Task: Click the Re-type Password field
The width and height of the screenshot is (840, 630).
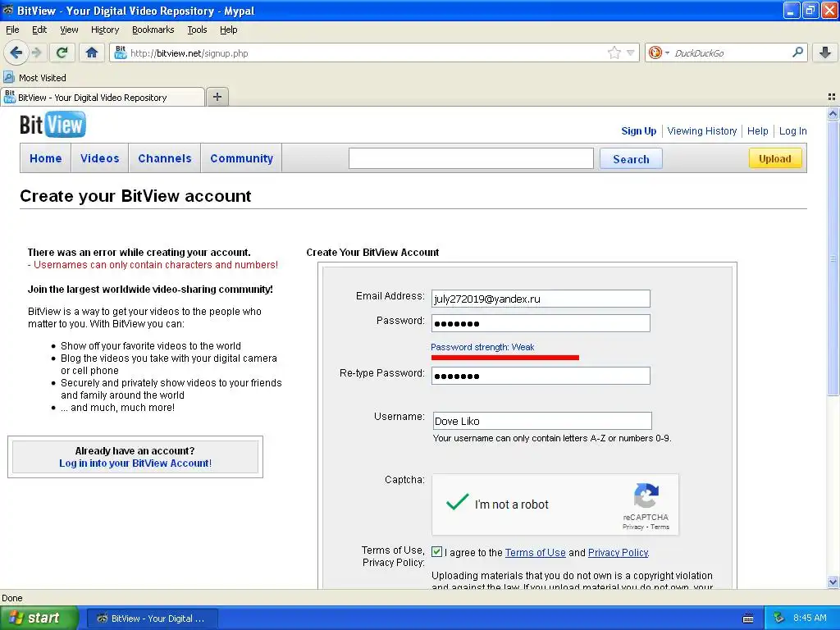Action: pos(541,376)
